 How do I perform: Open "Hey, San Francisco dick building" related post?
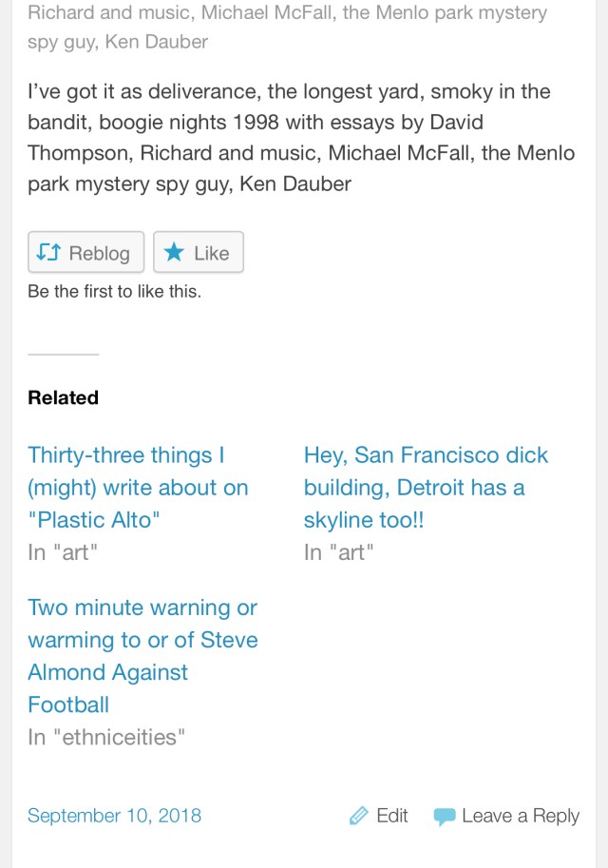426,488
